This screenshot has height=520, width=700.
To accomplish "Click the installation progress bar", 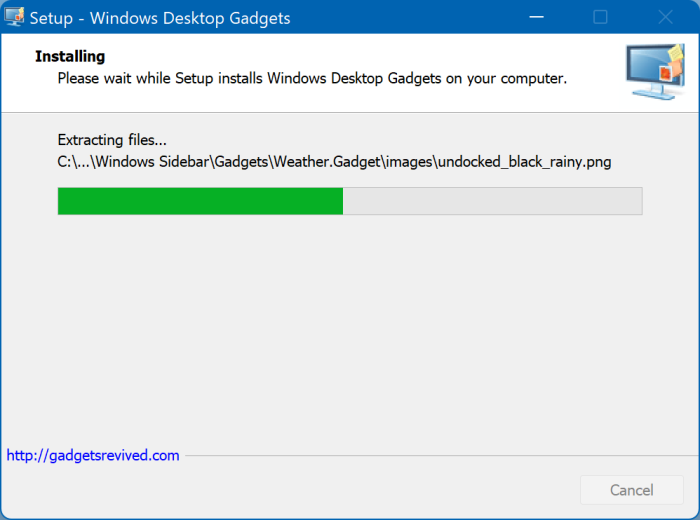I will [x=350, y=201].
